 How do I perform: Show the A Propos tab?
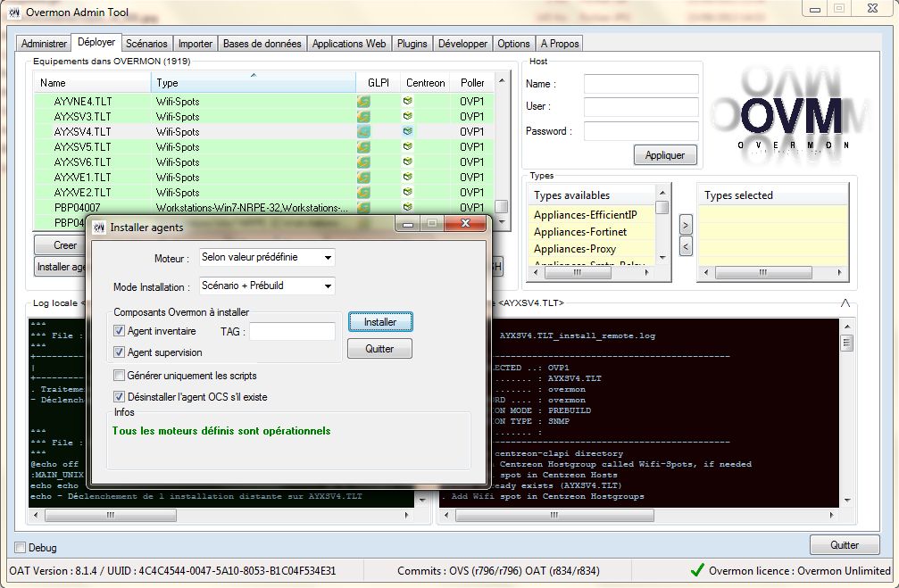(x=560, y=44)
